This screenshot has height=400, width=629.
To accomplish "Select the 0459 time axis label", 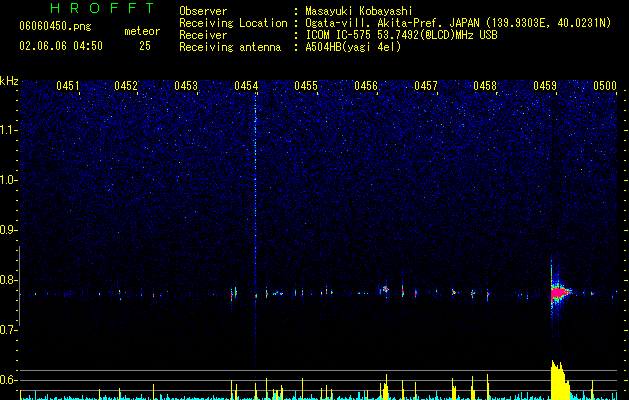I will click(x=545, y=86).
